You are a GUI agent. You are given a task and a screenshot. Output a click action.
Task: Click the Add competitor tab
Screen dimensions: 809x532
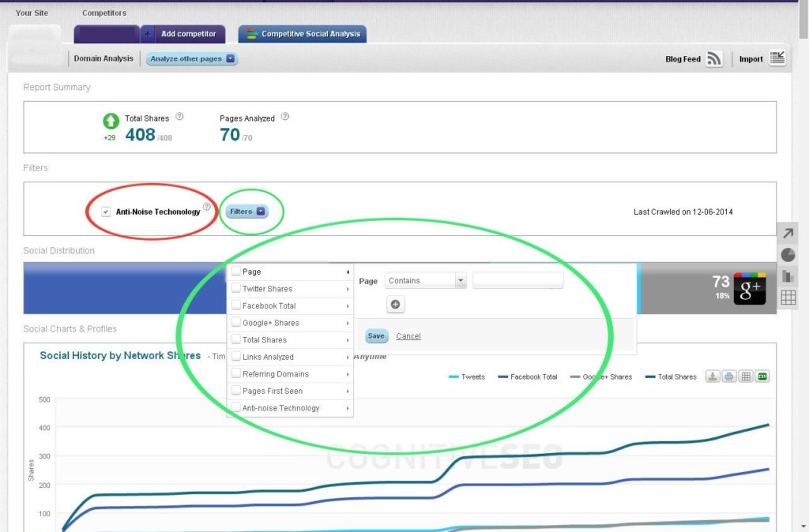183,34
